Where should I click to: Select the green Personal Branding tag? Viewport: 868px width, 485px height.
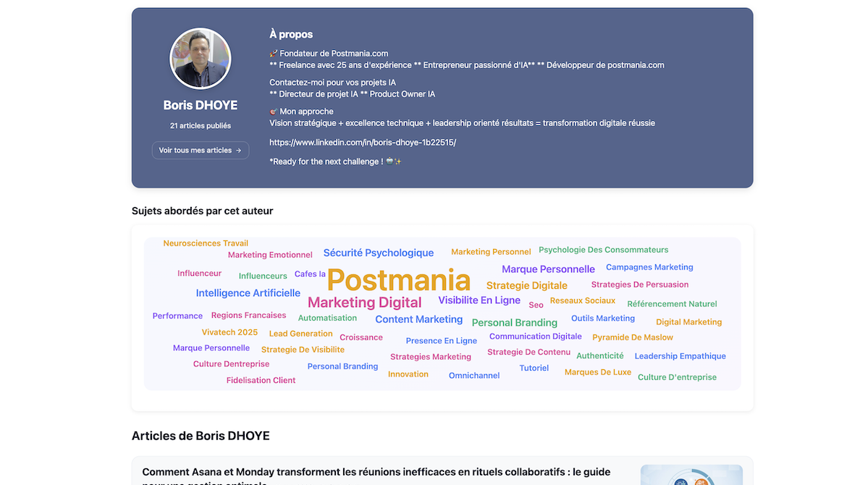pyautogui.click(x=514, y=323)
